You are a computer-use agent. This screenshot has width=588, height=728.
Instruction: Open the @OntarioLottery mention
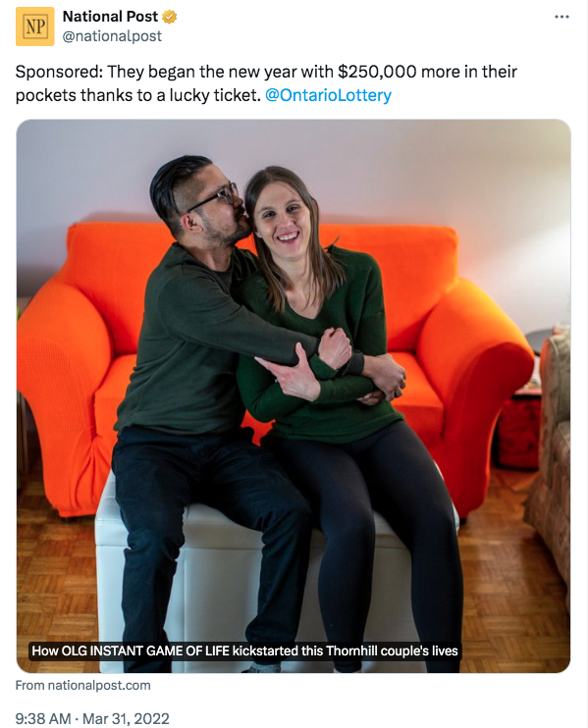point(328,95)
